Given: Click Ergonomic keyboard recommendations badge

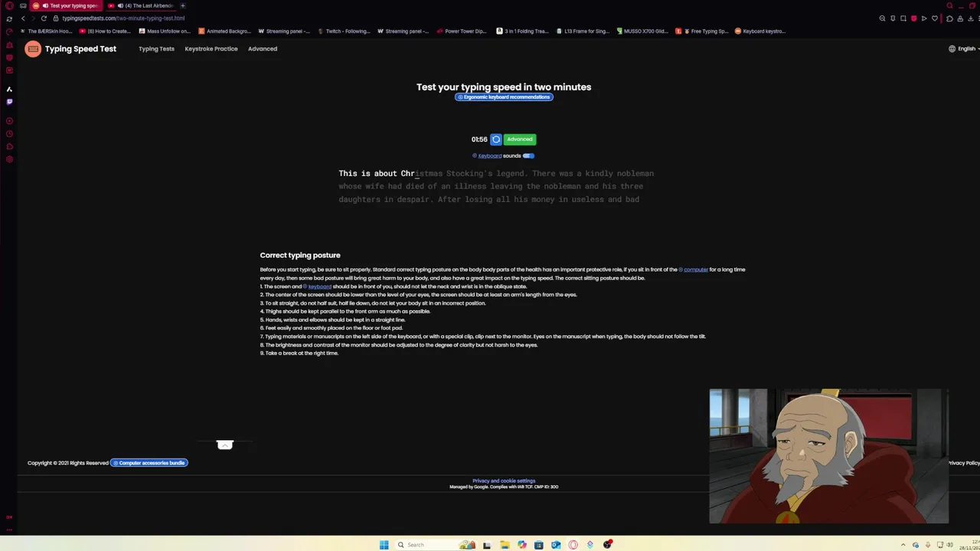Looking at the screenshot, I should coord(504,97).
